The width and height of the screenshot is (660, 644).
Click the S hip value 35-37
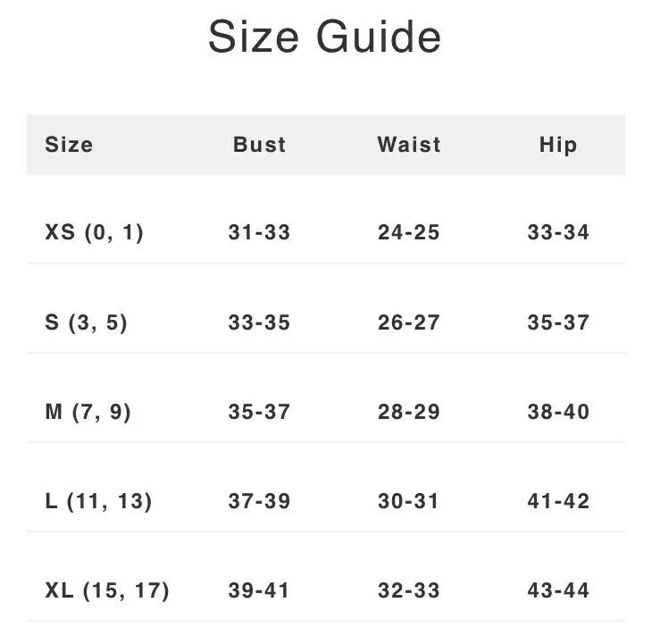[x=558, y=322]
